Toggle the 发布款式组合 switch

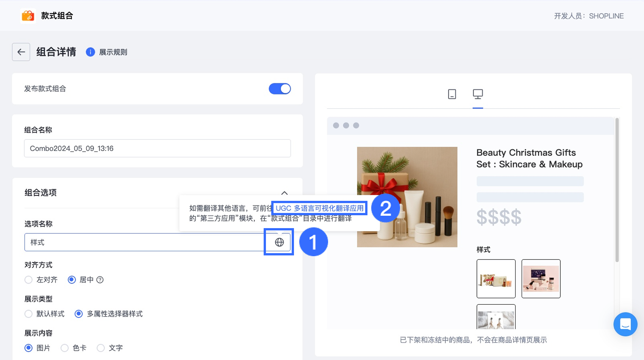pyautogui.click(x=280, y=89)
